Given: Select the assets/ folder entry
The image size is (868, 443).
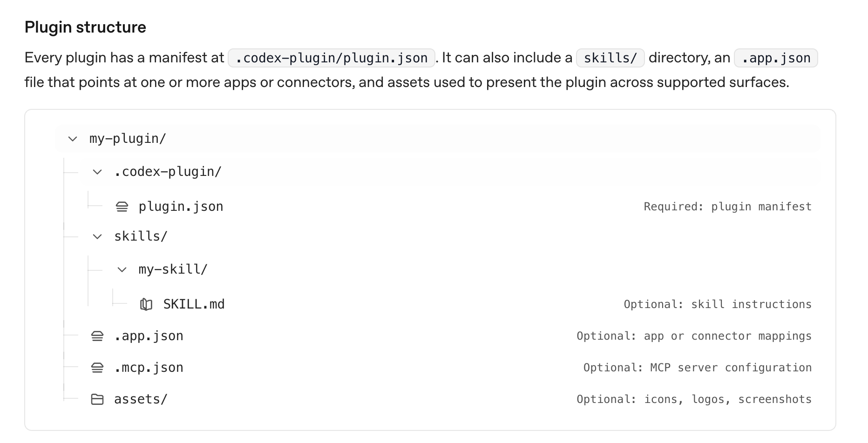Looking at the screenshot, I should pyautogui.click(x=141, y=399).
